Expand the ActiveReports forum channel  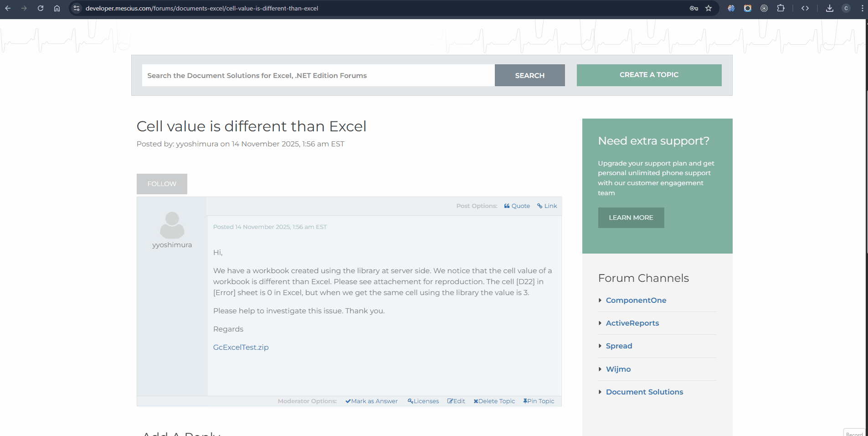(632, 323)
